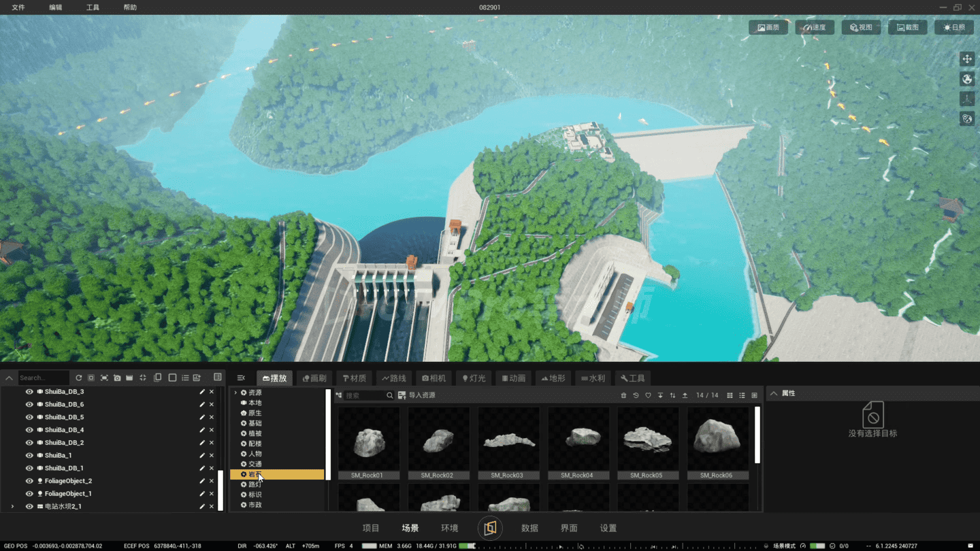
Task: Expand the 资源 category tree
Action: point(235,393)
